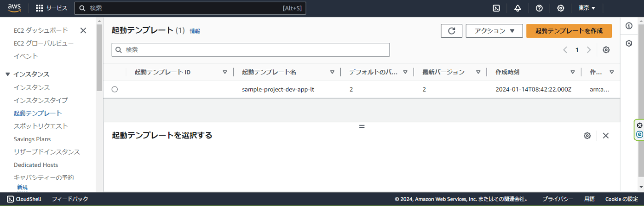Open the top bar settings gear
This screenshot has height=206, width=644.
pyautogui.click(x=561, y=8)
